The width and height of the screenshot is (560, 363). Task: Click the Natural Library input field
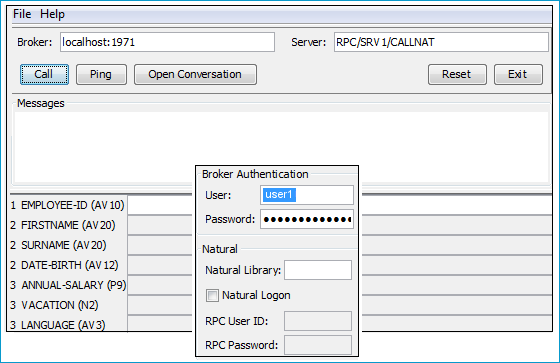click(318, 270)
